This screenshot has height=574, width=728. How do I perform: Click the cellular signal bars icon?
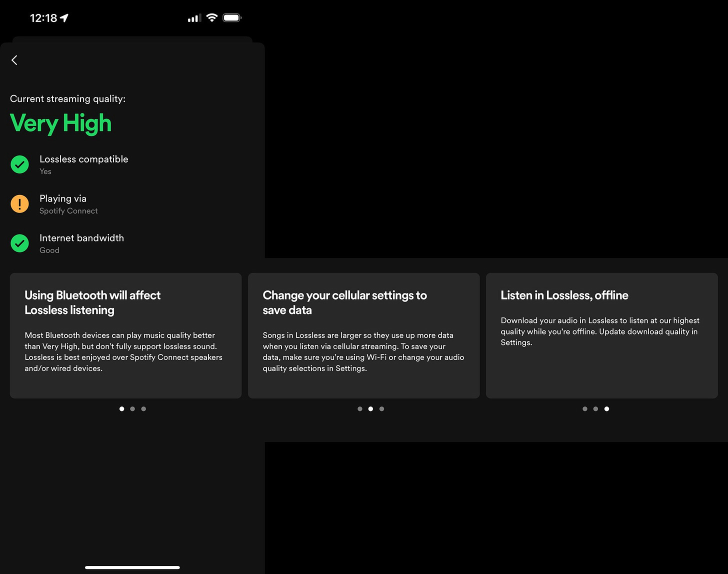coord(194,18)
